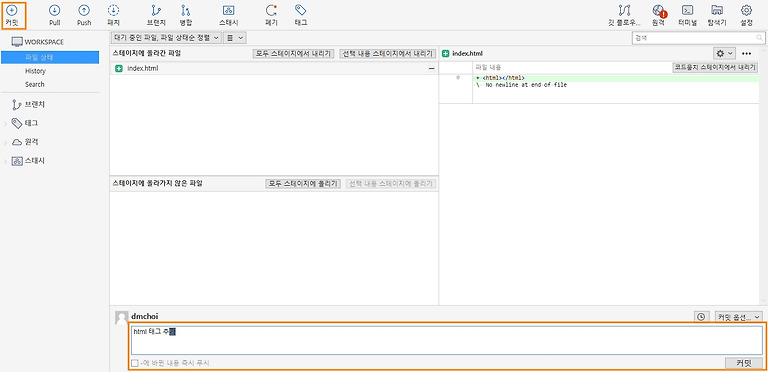Click the 패치 (Fetch) toolbar icon

pyautogui.click(x=113, y=15)
